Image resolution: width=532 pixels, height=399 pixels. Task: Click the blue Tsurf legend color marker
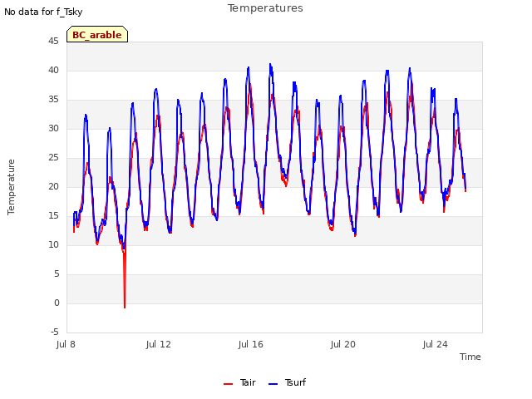[273, 384]
